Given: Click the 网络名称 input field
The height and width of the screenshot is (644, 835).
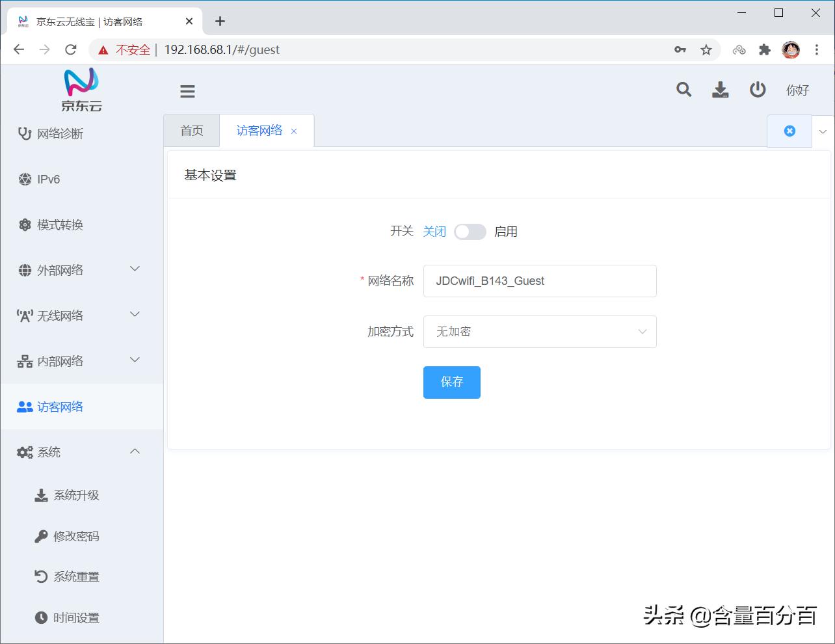Looking at the screenshot, I should coord(540,281).
